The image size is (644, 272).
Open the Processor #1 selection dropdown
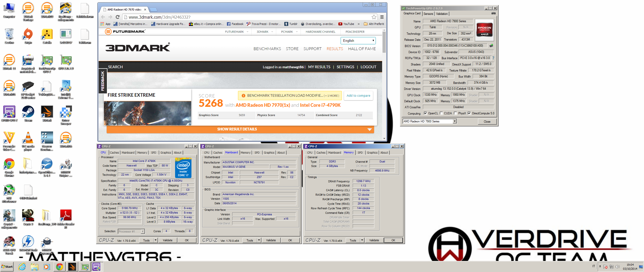click(143, 231)
